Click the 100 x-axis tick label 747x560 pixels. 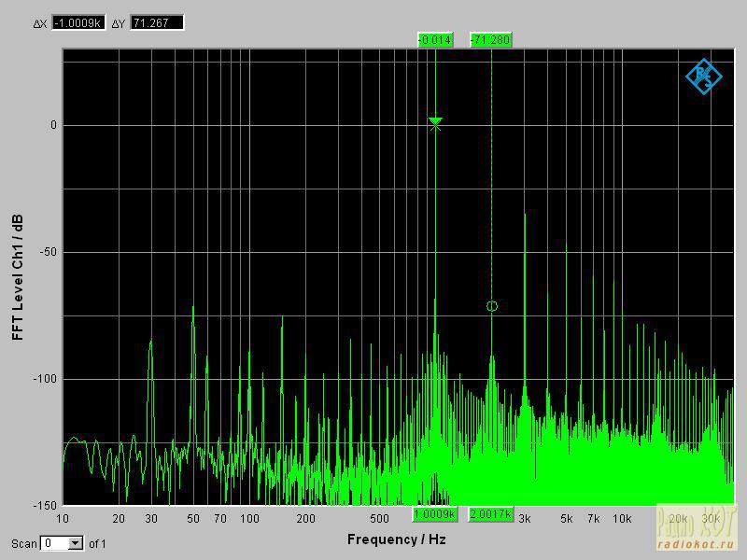249,519
